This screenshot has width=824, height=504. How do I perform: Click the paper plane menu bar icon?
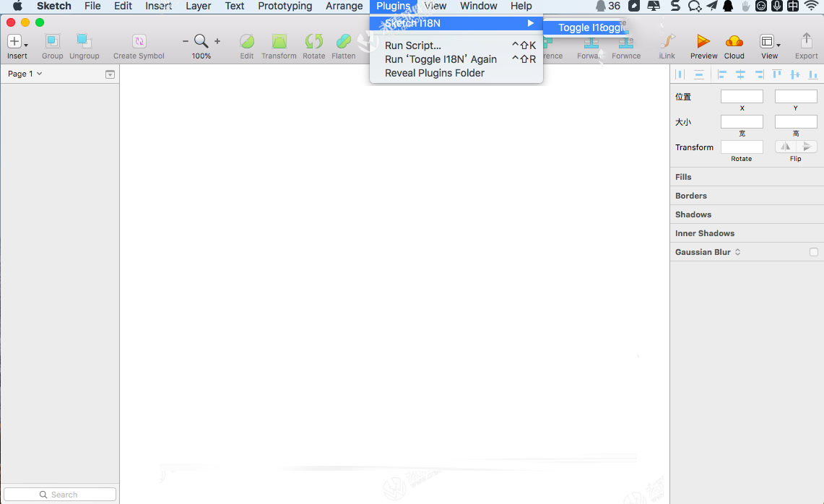pos(712,6)
